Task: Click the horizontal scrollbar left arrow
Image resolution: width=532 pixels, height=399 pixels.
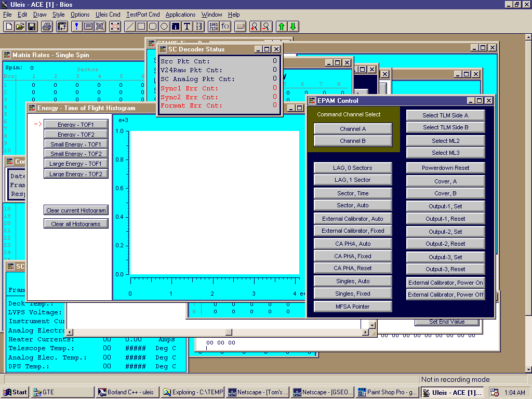Action: point(70,332)
